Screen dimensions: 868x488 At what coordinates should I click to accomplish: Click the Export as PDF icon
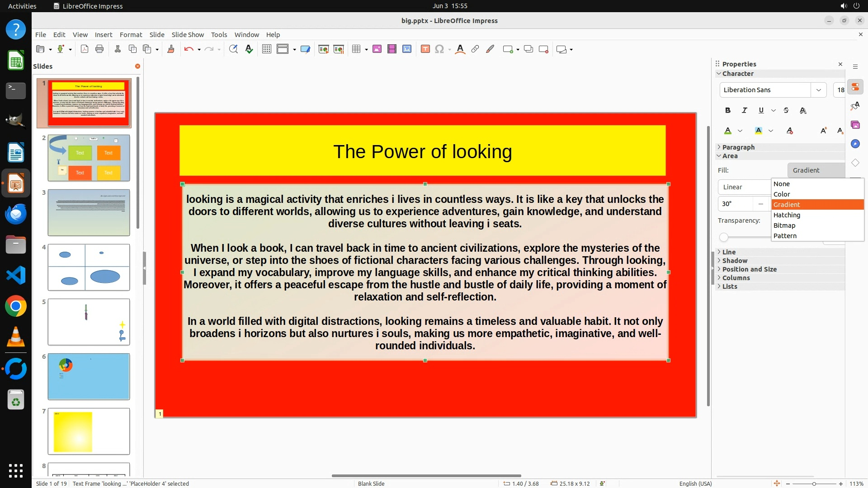pyautogui.click(x=85, y=49)
